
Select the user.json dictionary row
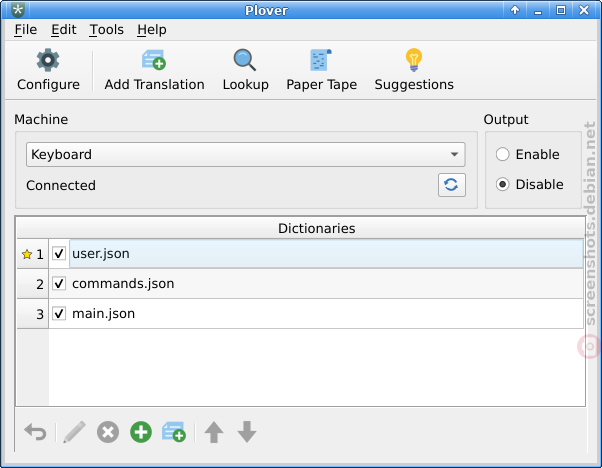pos(316,253)
